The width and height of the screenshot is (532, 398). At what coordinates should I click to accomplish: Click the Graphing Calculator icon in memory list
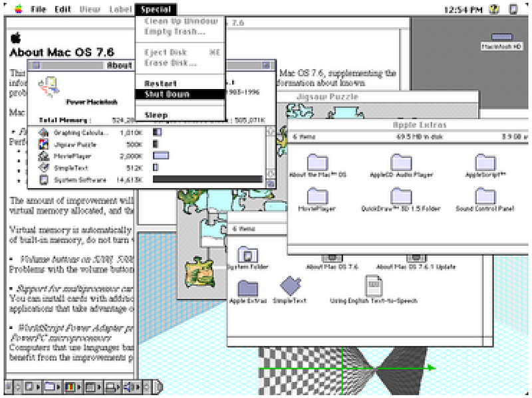pyautogui.click(x=43, y=132)
